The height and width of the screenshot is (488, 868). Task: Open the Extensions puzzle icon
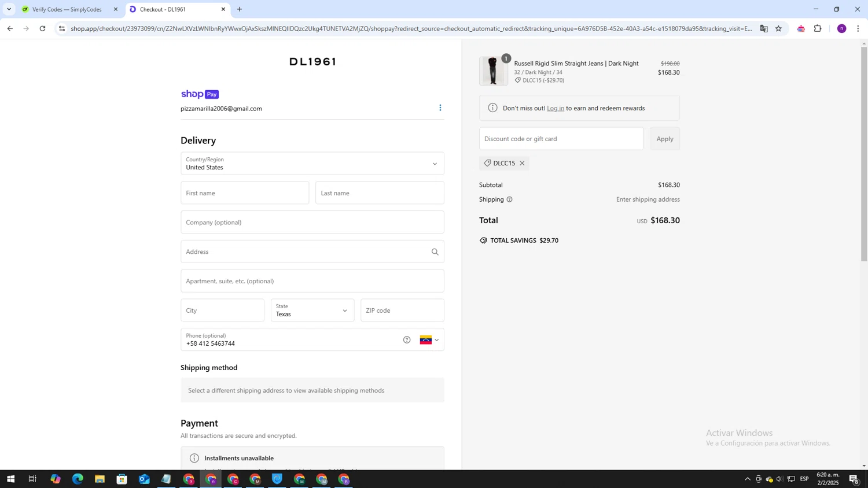click(x=818, y=28)
